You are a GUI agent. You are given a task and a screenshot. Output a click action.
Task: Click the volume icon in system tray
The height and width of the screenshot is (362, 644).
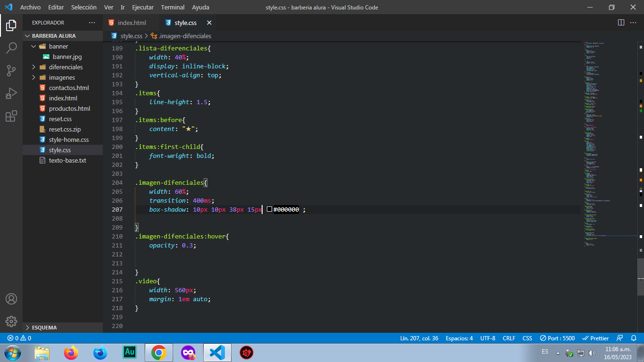(x=592, y=353)
